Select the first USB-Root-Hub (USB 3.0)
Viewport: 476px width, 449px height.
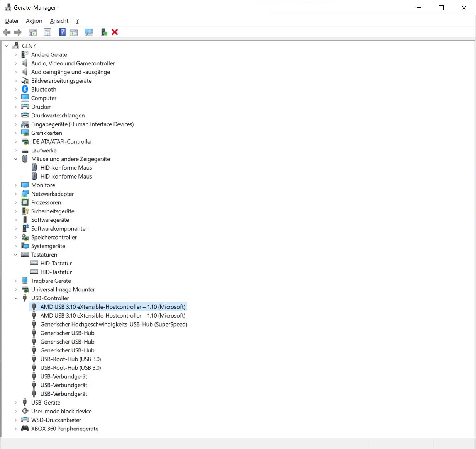point(71,359)
